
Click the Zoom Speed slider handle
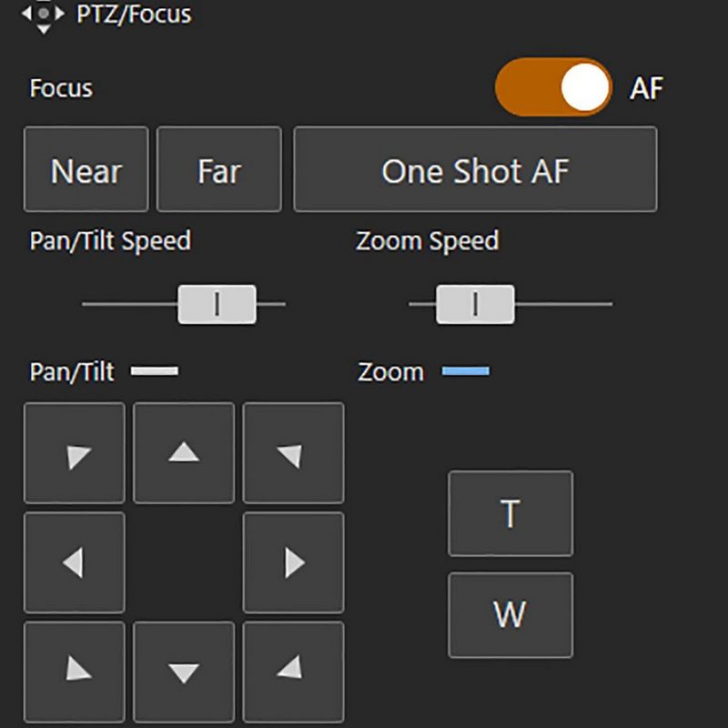click(475, 304)
